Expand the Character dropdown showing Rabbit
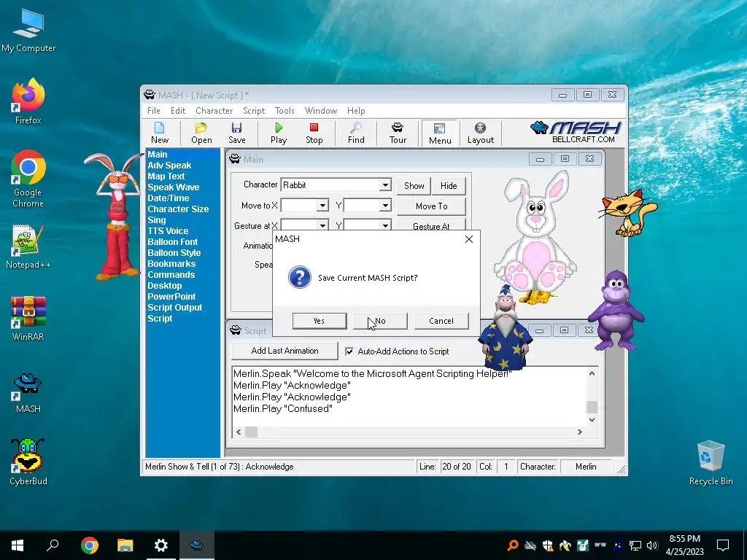This screenshot has height=560, width=747. [x=385, y=184]
